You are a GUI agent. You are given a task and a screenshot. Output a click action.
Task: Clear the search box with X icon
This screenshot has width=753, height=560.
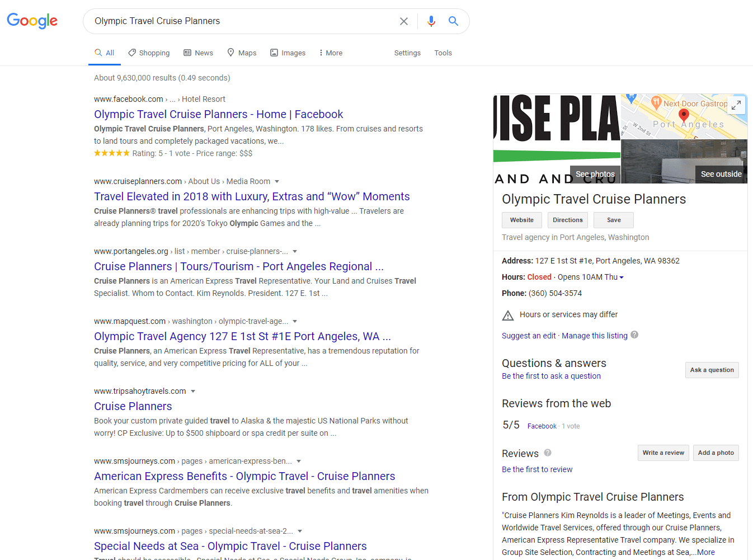(404, 21)
